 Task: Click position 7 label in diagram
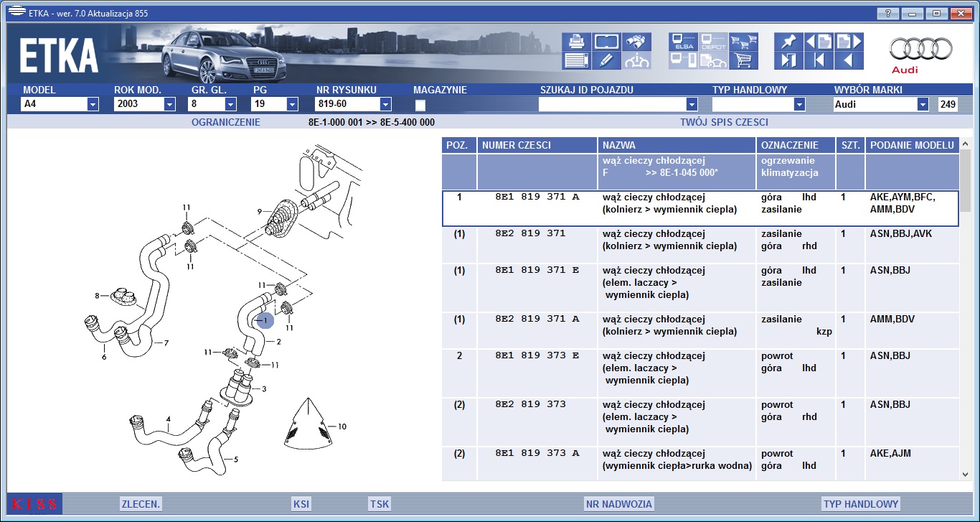point(166,343)
